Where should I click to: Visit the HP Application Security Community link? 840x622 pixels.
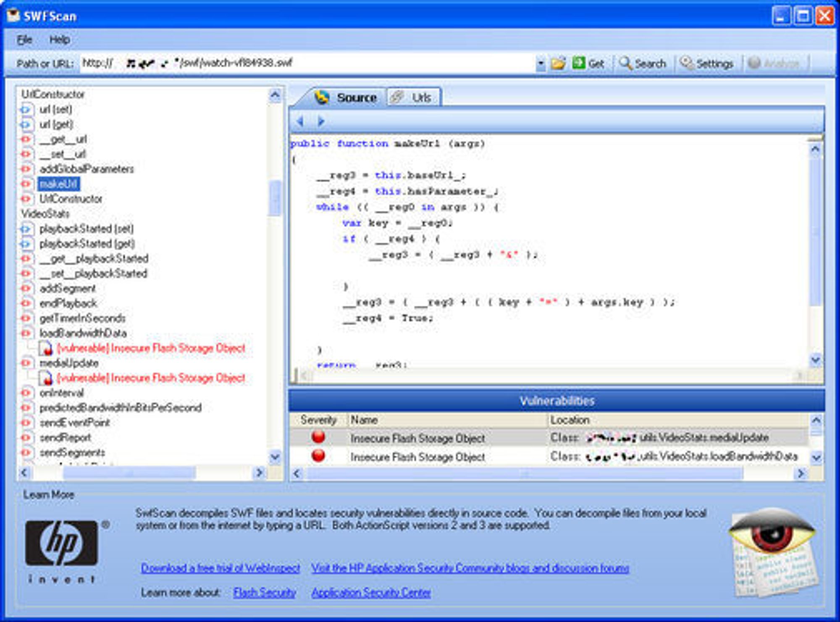[470, 568]
